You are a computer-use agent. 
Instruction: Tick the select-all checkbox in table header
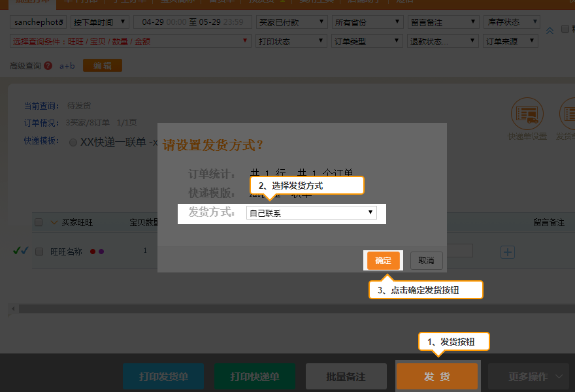(39, 223)
